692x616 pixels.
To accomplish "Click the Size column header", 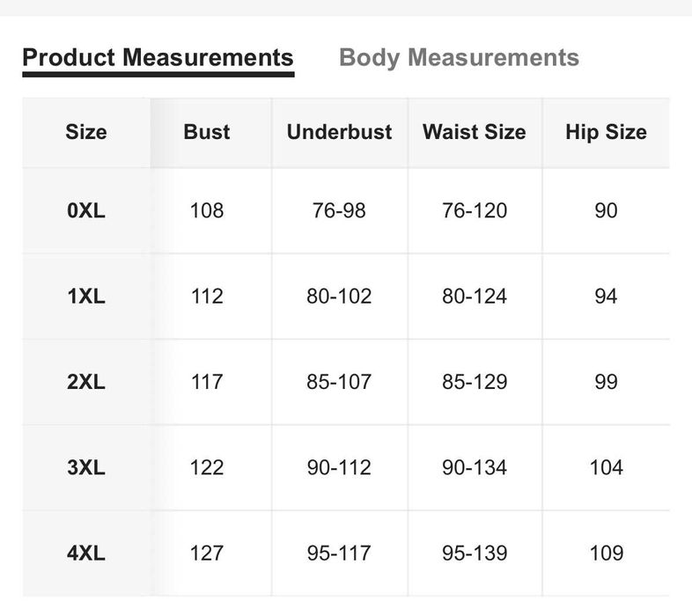I will click(86, 132).
